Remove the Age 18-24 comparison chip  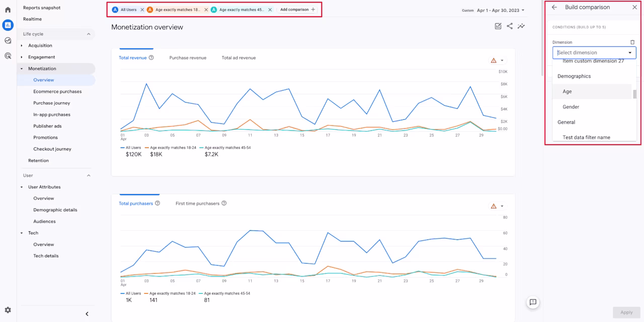[206, 10]
